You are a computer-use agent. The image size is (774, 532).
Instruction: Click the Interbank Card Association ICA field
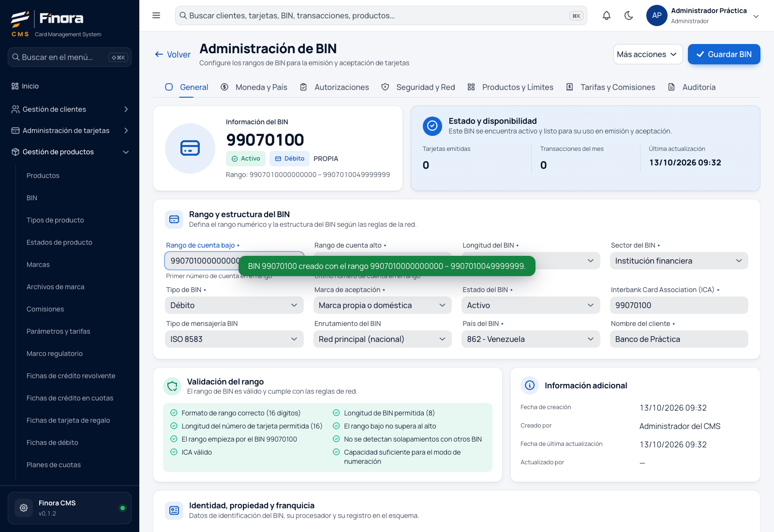pyautogui.click(x=679, y=305)
